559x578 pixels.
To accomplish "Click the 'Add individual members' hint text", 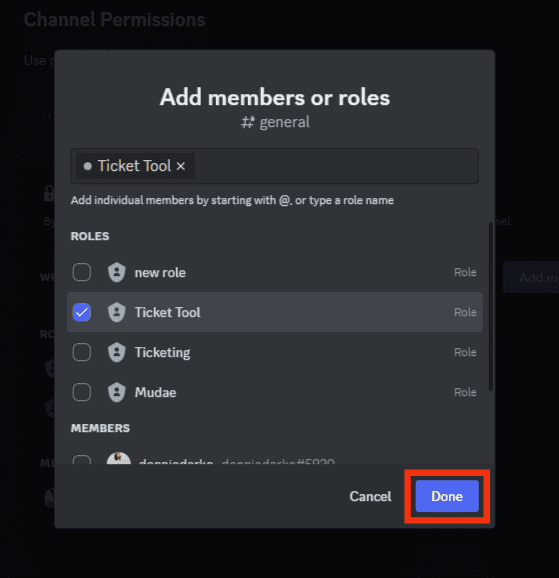I will coord(232,201).
